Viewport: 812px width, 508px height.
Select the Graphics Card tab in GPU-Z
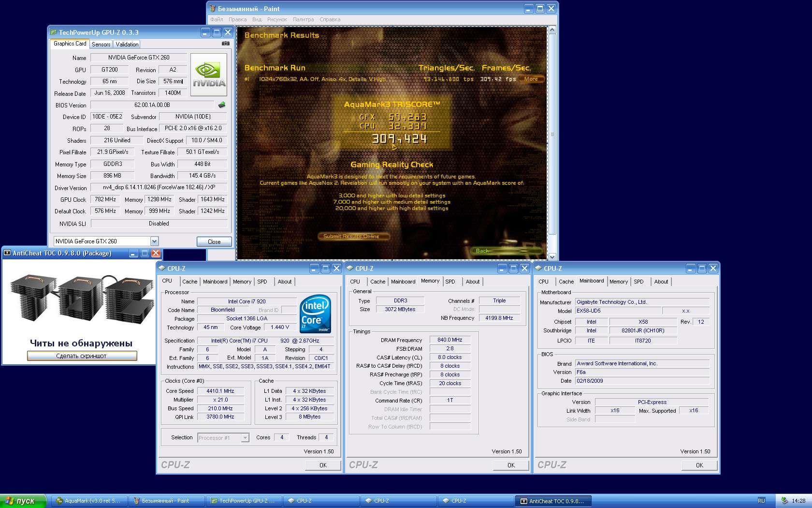tap(70, 44)
